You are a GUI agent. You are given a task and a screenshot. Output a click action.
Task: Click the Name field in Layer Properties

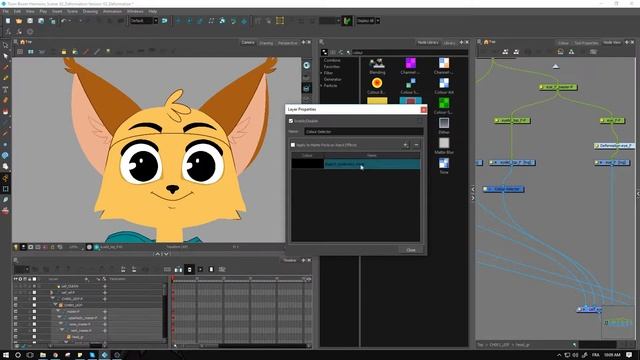coord(363,132)
